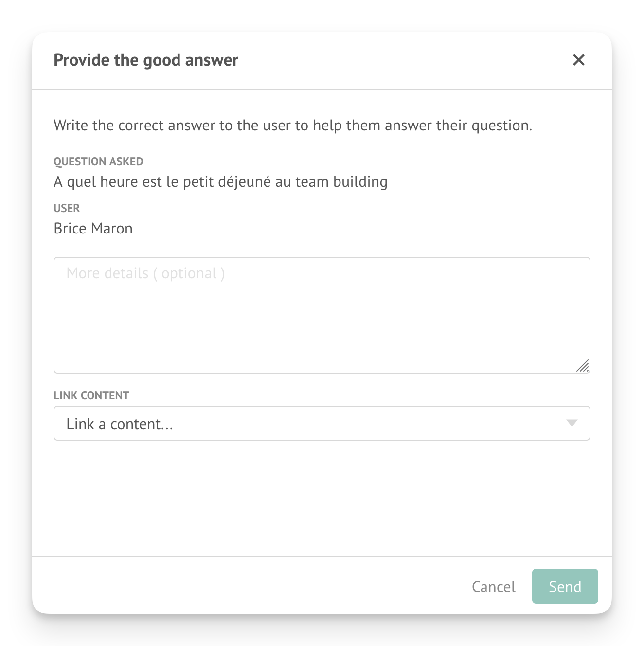Screen dimensions: 644x646
Task: Click the USER label
Action: pos(67,208)
